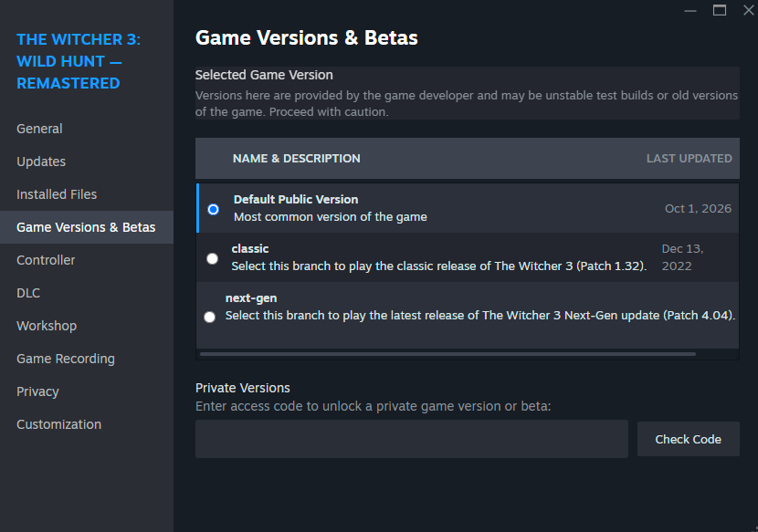Viewport: 758px width, 532px height.
Task: Click the Check Code button
Action: coord(688,439)
